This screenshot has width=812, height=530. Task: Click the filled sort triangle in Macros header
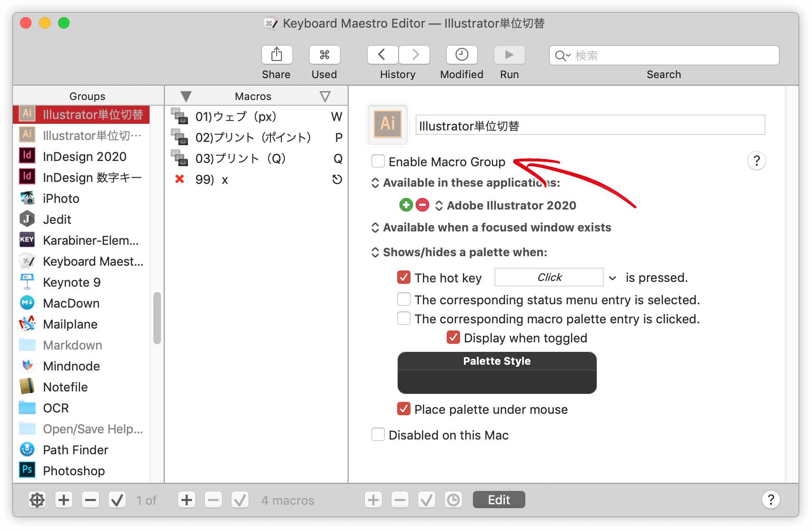click(186, 97)
